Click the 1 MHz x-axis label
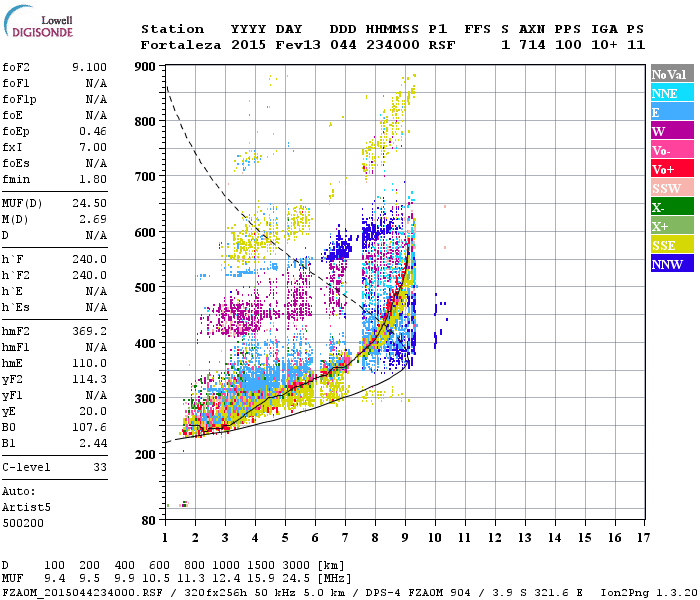The image size is (700, 600). (165, 538)
